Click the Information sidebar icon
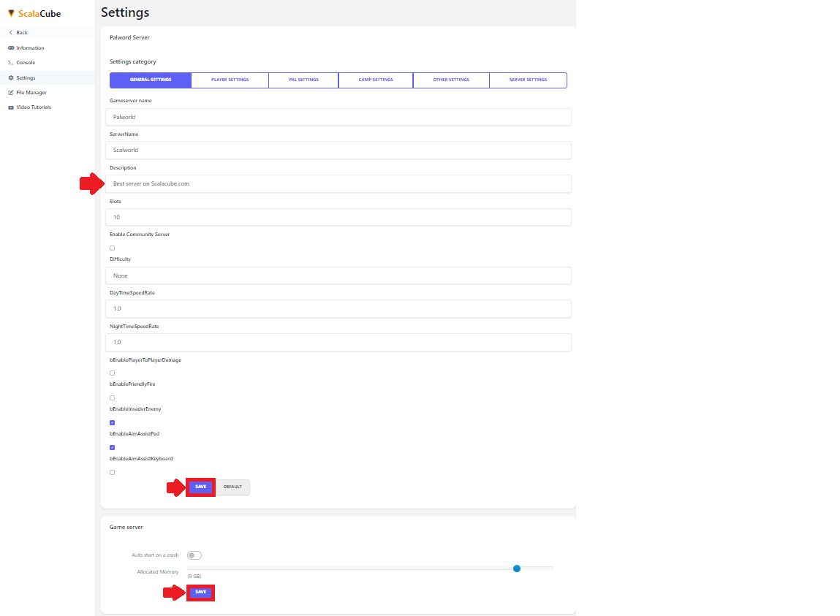 coord(11,47)
